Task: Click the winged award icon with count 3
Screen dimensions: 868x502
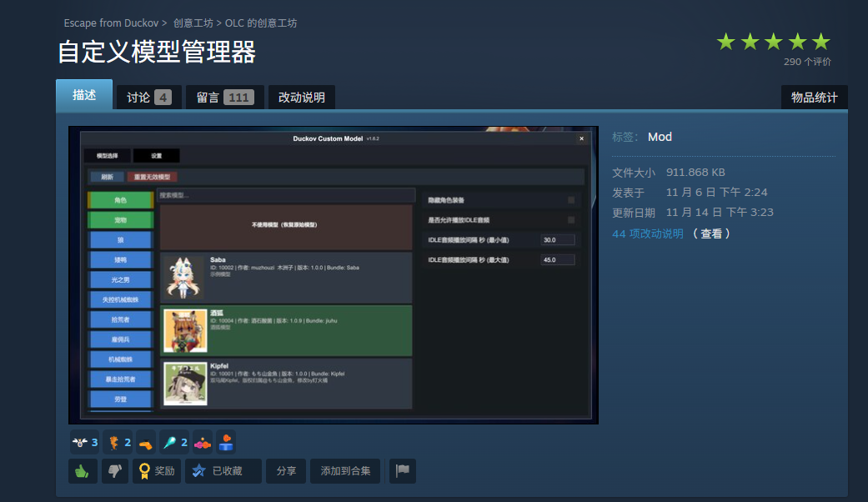Action: point(84,442)
